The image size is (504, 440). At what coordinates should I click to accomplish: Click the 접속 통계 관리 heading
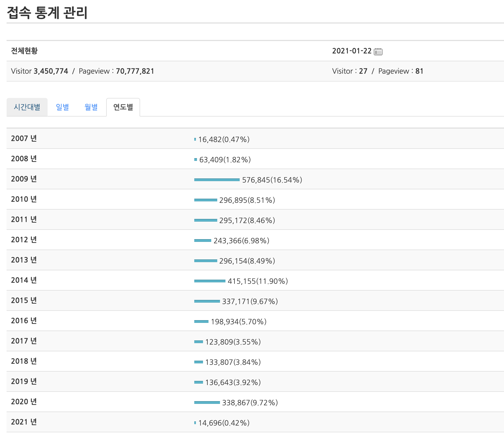47,13
